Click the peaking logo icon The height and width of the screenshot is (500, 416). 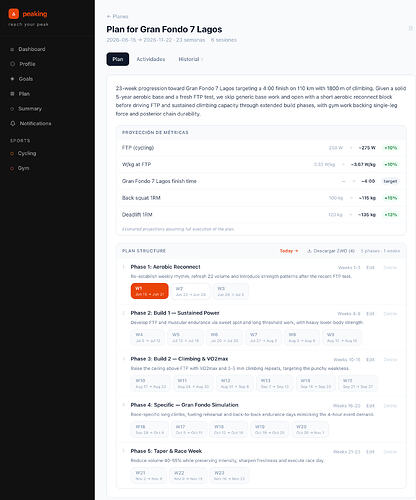(14, 14)
